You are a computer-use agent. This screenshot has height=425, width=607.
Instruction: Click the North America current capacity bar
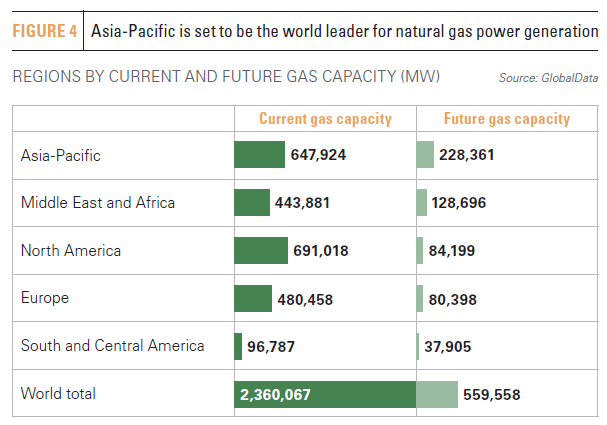point(261,251)
